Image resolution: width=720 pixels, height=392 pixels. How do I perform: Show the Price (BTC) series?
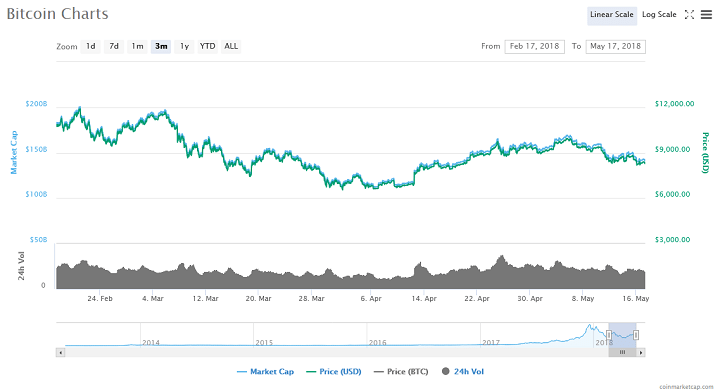(401, 371)
